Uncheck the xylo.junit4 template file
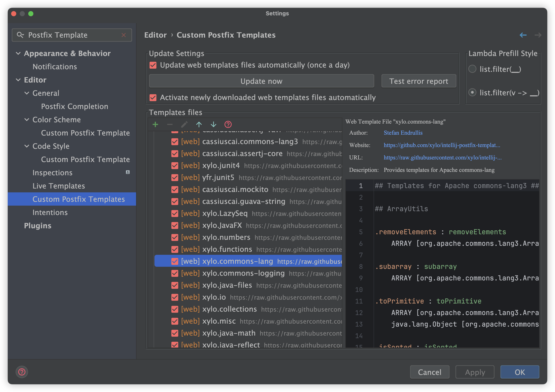Viewport: 555px width, 392px height. [x=175, y=165]
